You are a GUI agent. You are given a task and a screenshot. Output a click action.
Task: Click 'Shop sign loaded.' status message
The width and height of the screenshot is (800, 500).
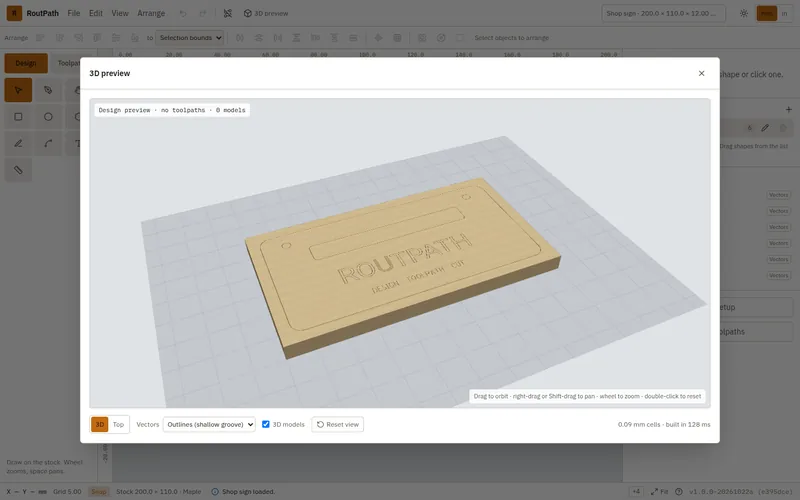248,492
